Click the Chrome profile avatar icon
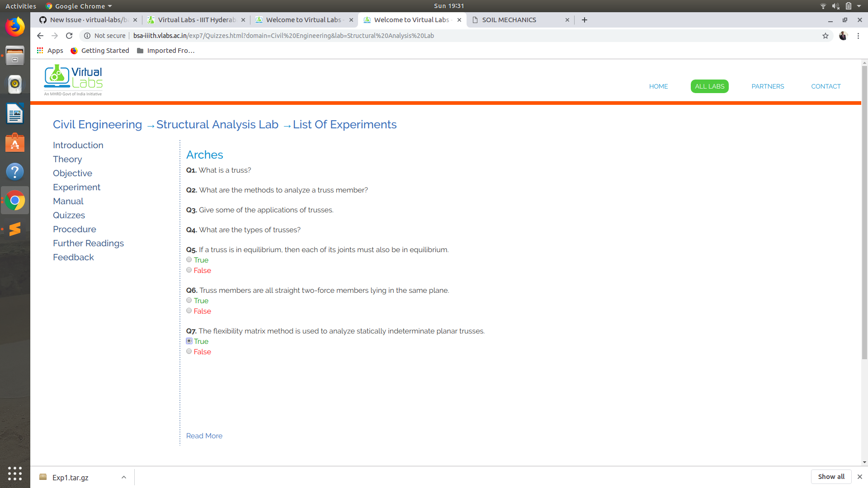Screen dimensions: 868x488 843,36
